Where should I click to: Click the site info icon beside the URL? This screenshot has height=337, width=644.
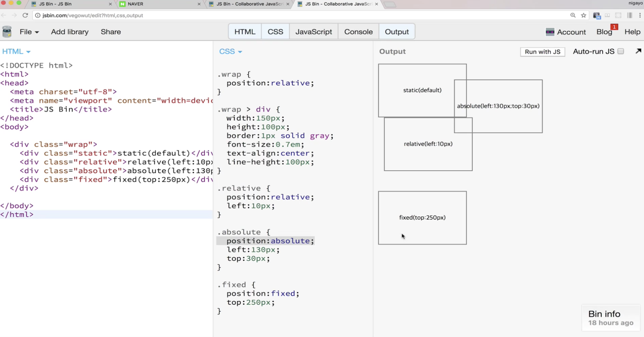pos(38,15)
